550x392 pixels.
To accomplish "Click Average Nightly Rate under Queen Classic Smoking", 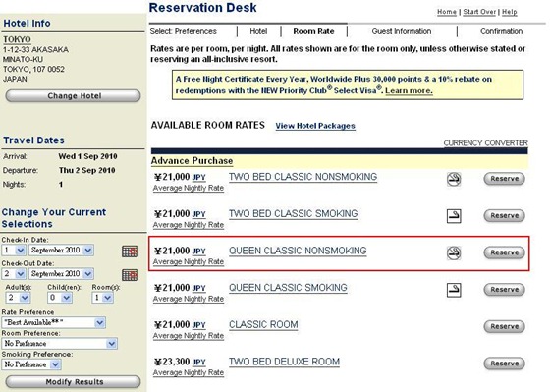I will 189,299.
